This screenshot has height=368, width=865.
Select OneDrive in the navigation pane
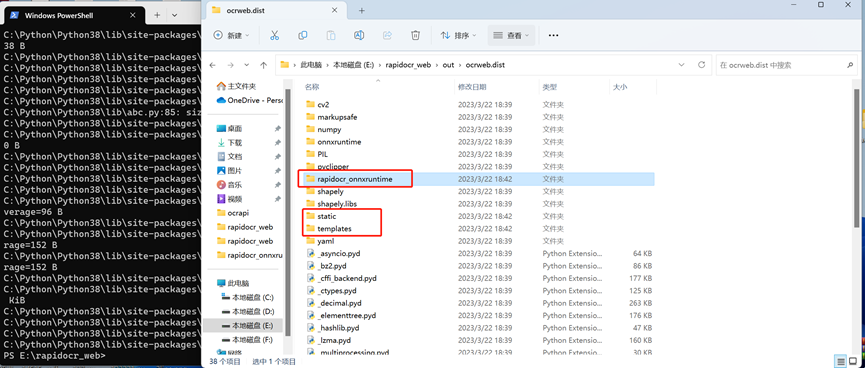249,100
